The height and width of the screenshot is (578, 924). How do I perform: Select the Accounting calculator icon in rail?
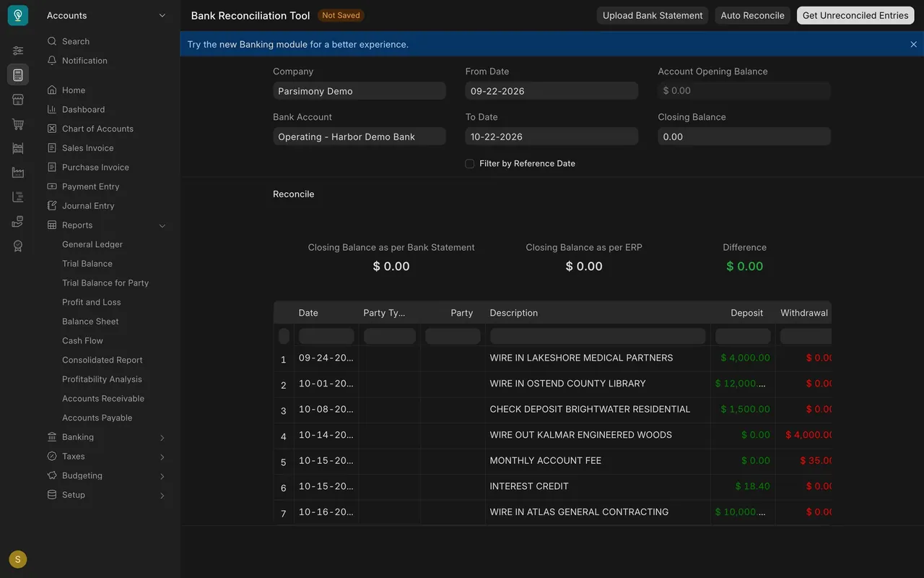[x=18, y=74]
